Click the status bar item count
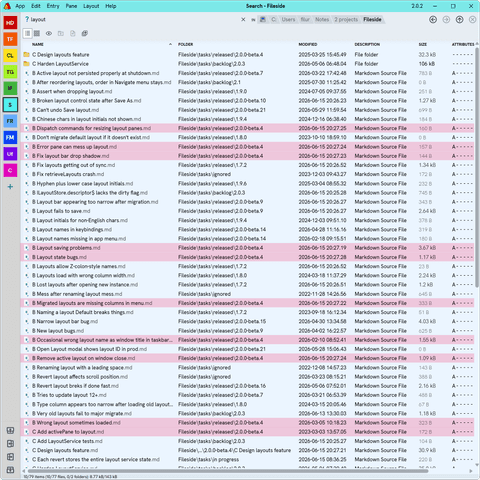The height and width of the screenshot is (480, 480). [70, 477]
